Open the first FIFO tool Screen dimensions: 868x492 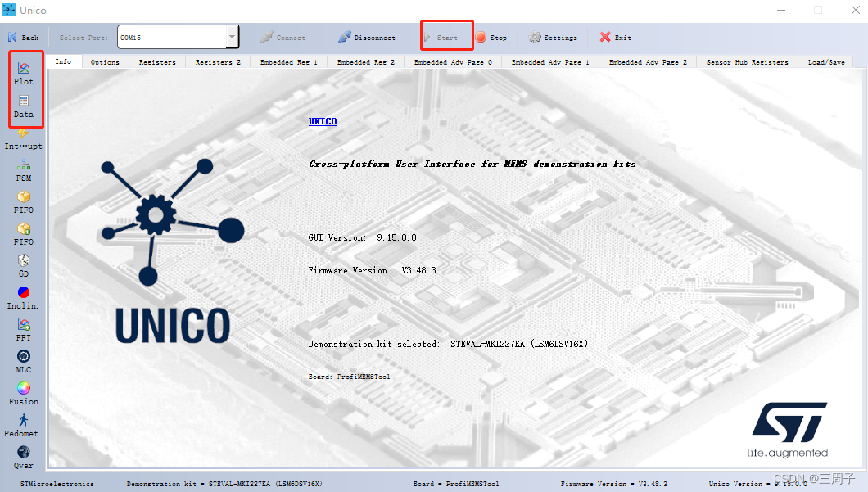[x=23, y=202]
